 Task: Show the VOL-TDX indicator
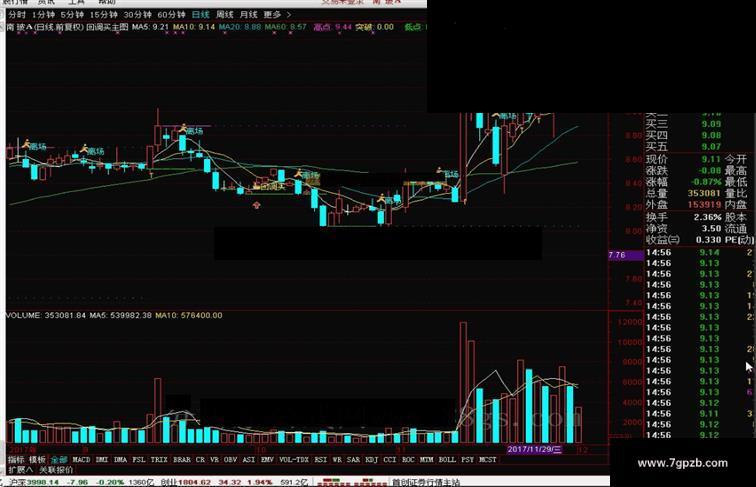[x=294, y=460]
